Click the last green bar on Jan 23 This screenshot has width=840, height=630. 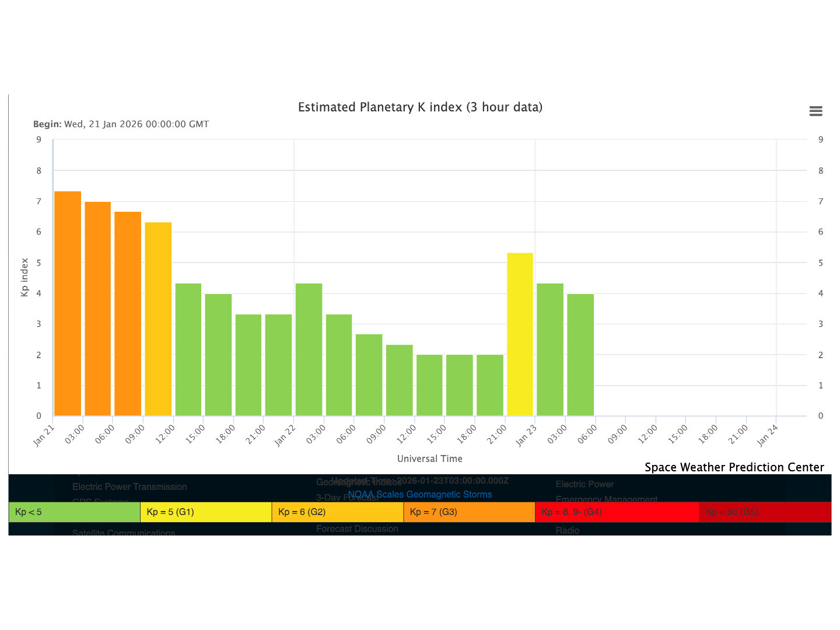(580, 355)
